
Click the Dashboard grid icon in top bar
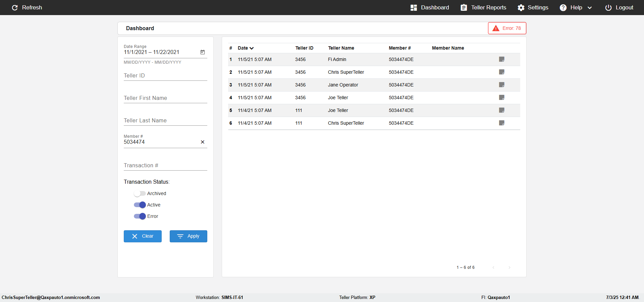(x=414, y=8)
